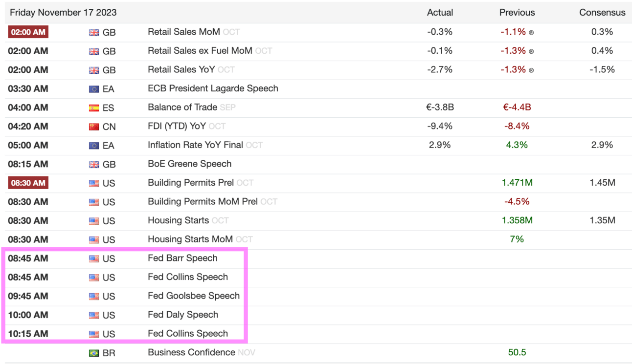Open the Retail Sales ex Fuel MoM event
This screenshot has width=632, height=364.
tap(200, 50)
